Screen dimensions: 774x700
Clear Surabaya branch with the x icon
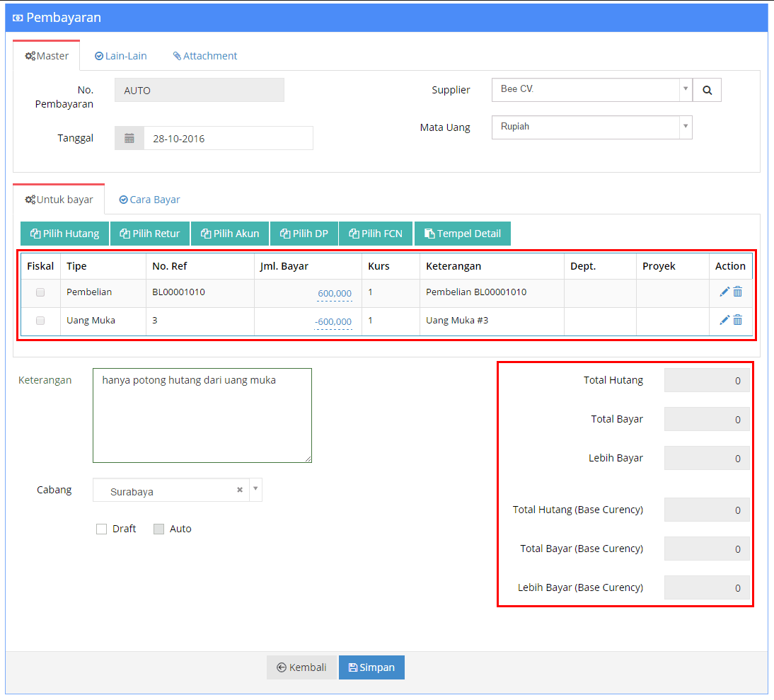coord(239,490)
